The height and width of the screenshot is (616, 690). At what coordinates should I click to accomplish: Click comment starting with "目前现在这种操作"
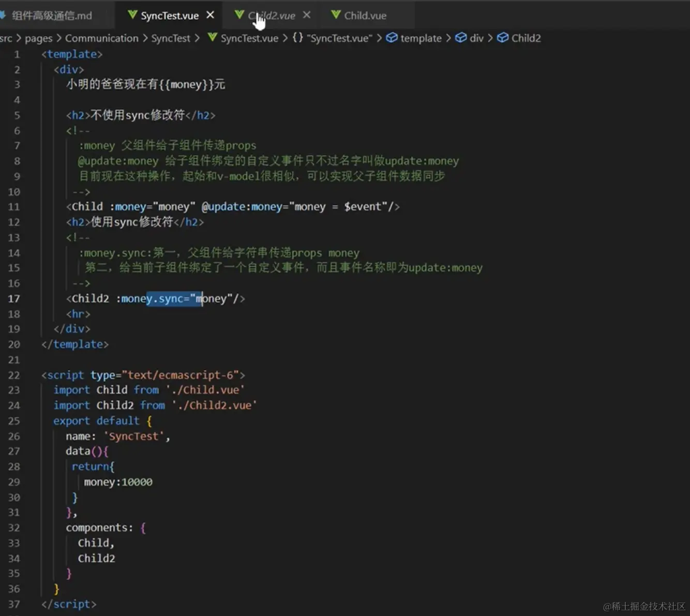262,176
